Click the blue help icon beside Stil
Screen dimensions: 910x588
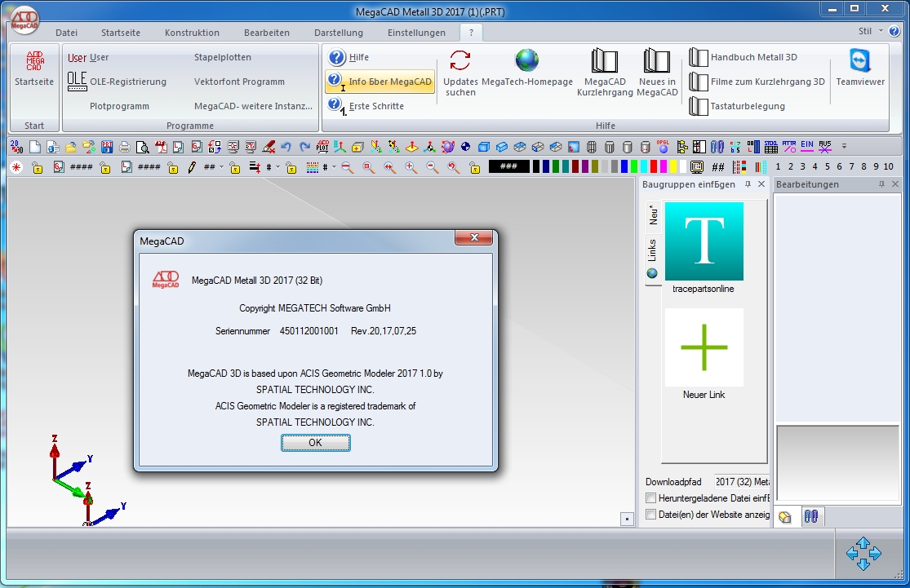894,31
